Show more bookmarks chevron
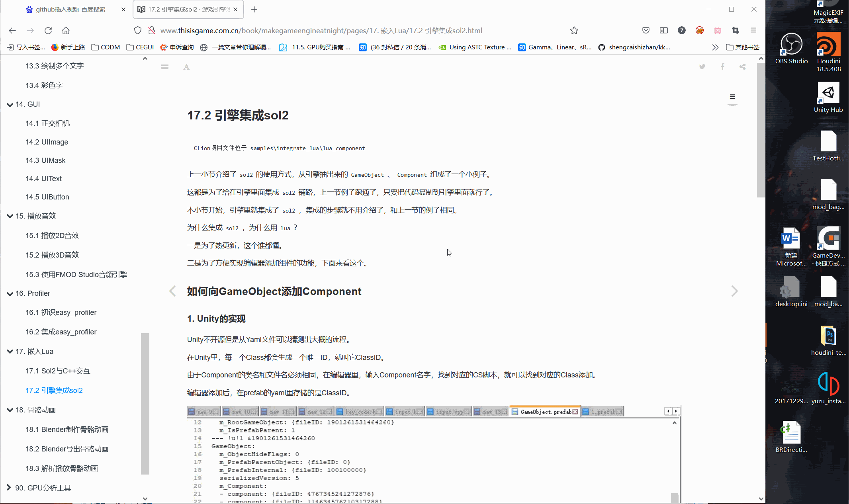The height and width of the screenshot is (504, 849). (715, 47)
